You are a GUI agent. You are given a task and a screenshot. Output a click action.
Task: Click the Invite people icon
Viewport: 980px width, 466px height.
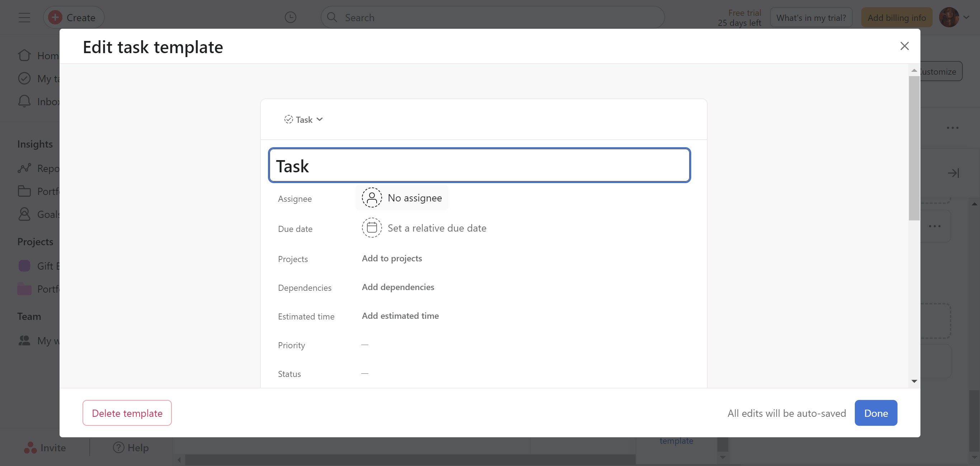pyautogui.click(x=30, y=447)
